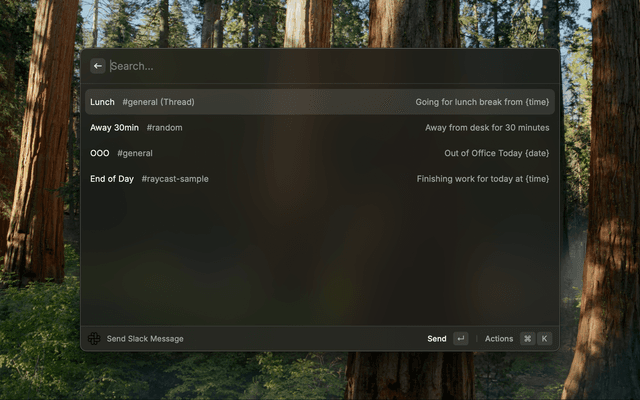Screen dimensions: 640x400
Task: Click the Slack logo icon in footer
Action: click(94, 338)
